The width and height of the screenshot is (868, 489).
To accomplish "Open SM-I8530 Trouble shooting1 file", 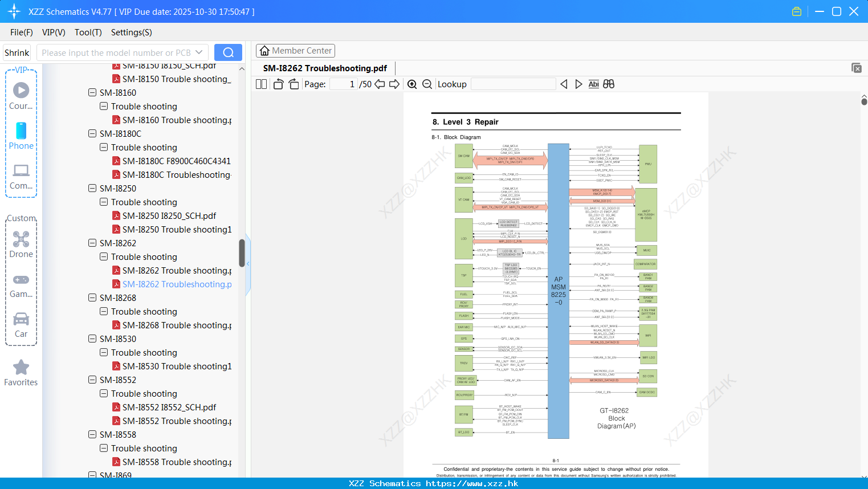I will click(172, 366).
